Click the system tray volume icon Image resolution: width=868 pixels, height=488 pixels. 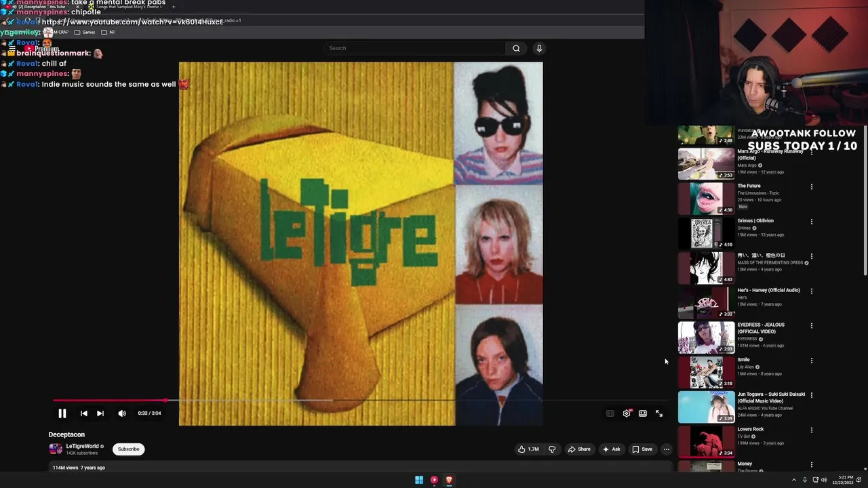[x=824, y=480]
